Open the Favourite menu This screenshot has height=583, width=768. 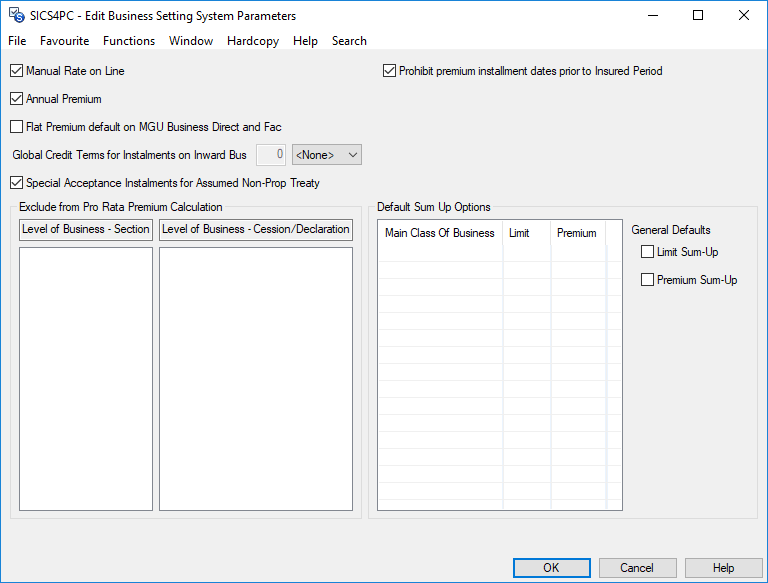click(x=64, y=41)
